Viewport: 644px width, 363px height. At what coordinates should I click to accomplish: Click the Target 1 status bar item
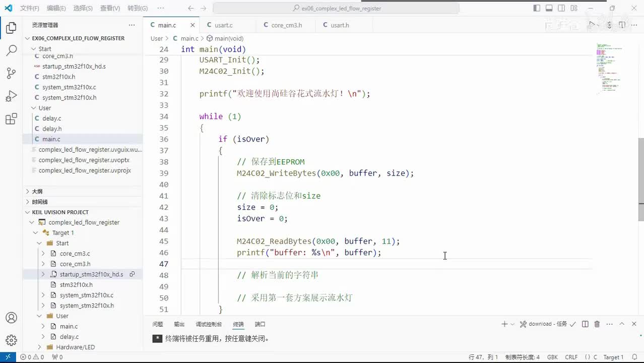click(x=613, y=357)
